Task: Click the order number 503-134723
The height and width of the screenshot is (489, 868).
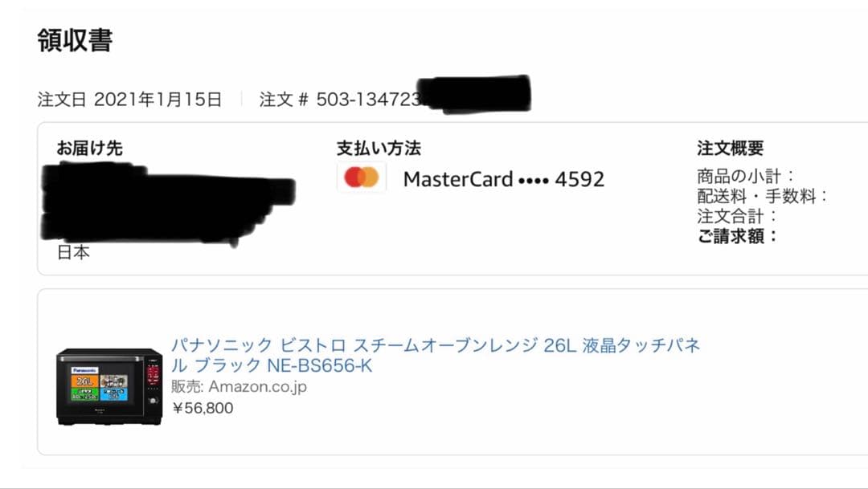Action: 368,100
